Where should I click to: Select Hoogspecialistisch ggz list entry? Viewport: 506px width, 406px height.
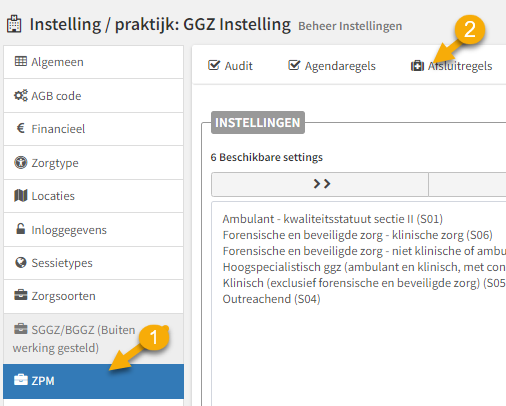364,267
